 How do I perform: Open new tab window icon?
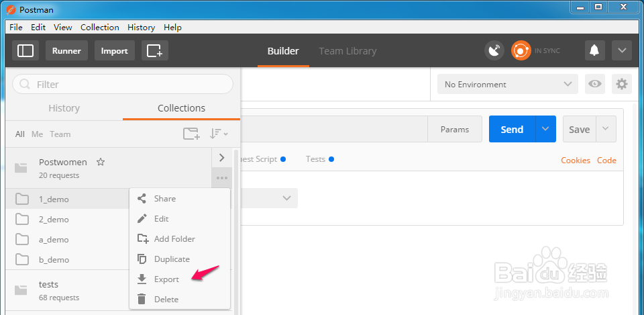coord(155,50)
